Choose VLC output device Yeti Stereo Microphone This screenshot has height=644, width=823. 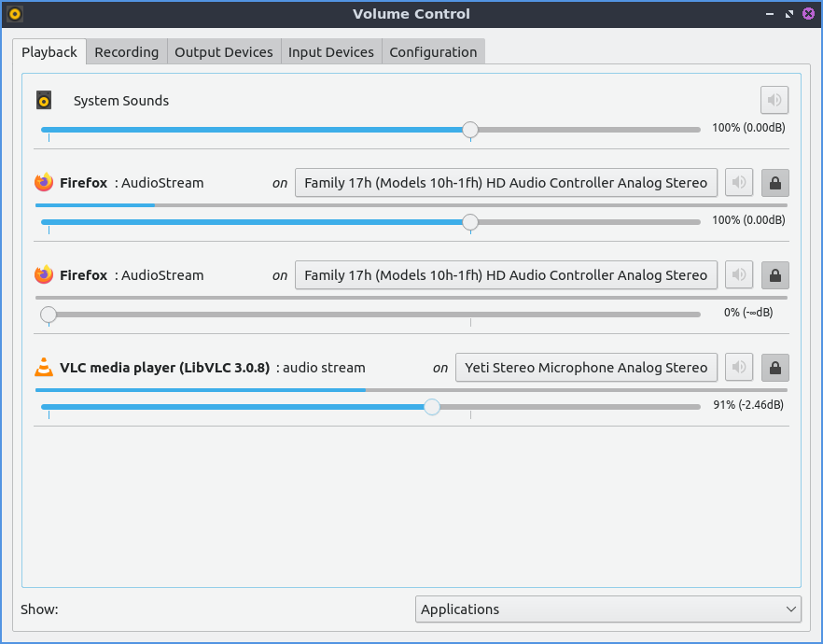point(586,368)
